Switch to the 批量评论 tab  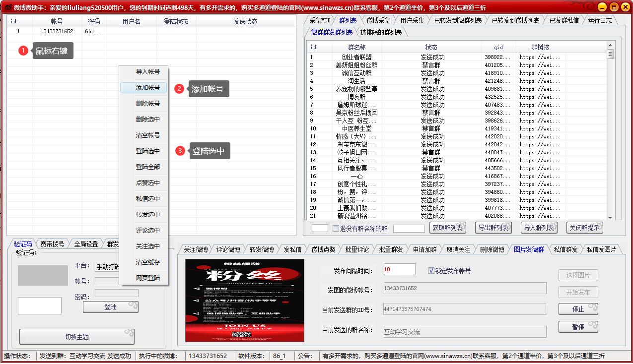coord(356,249)
